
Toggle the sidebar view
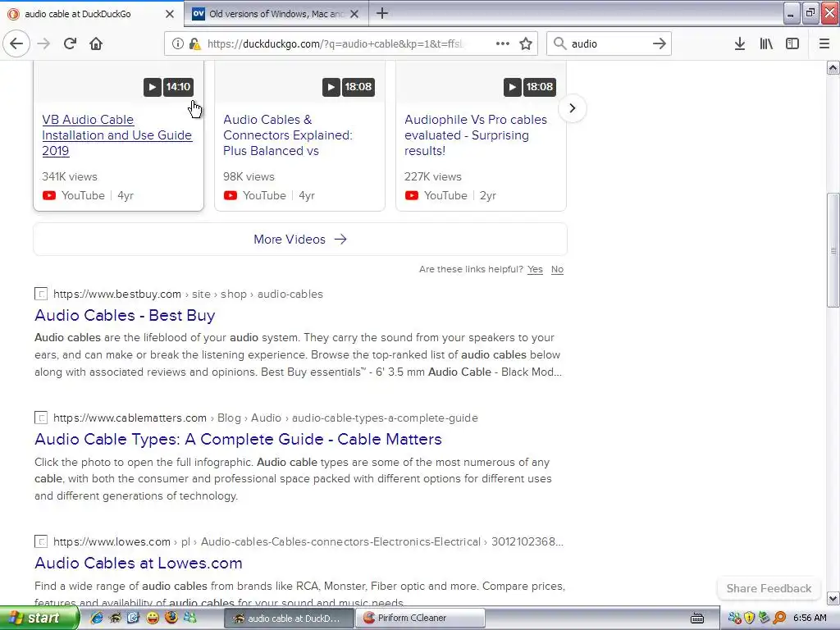pos(792,43)
